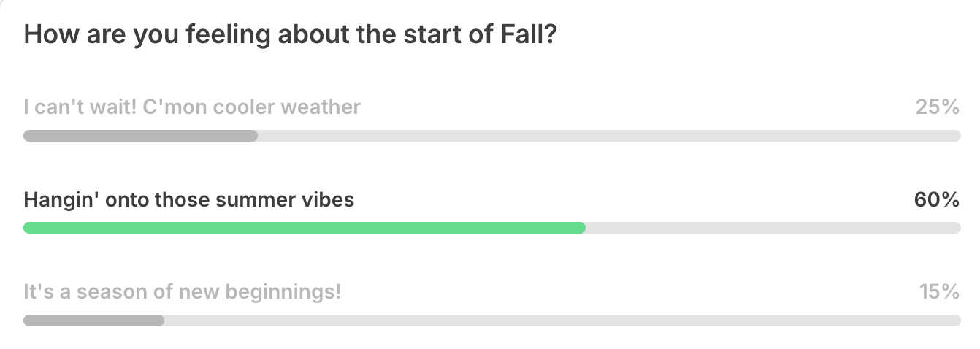This screenshot has height=349, width=980.
Task: Click the dark gray filled 15% bar segment
Action: pos(93,321)
